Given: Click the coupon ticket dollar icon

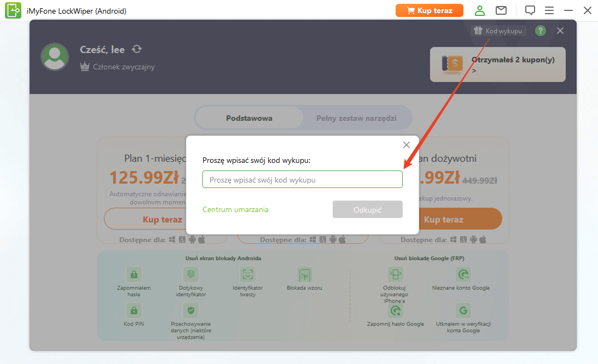Looking at the screenshot, I should [x=452, y=63].
